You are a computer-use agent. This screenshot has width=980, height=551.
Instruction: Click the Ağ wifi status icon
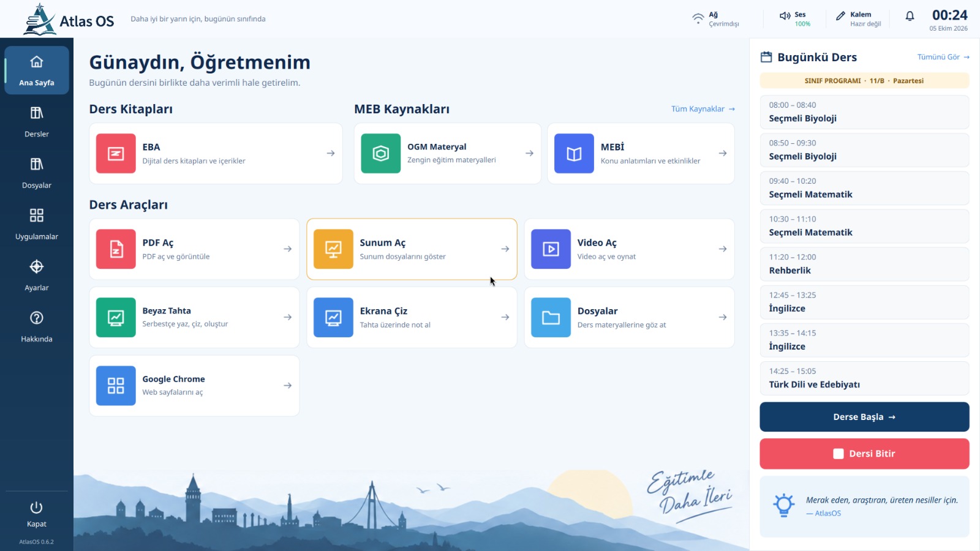click(698, 18)
